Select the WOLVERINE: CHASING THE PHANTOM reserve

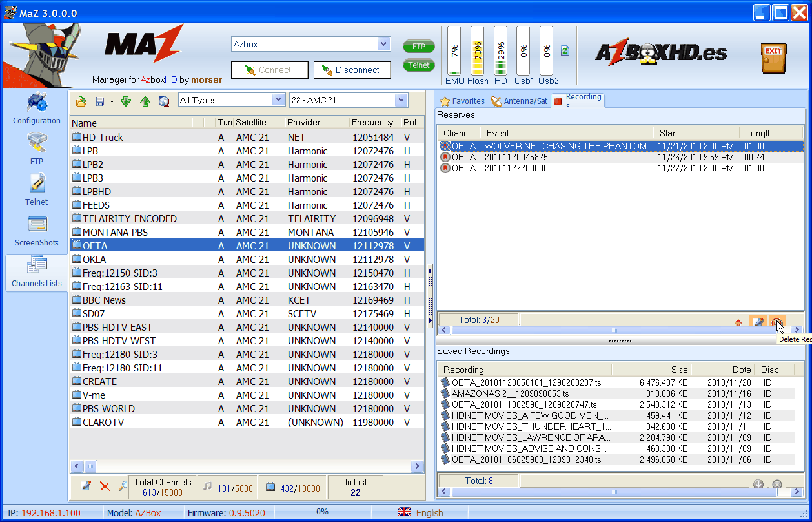[621, 146]
